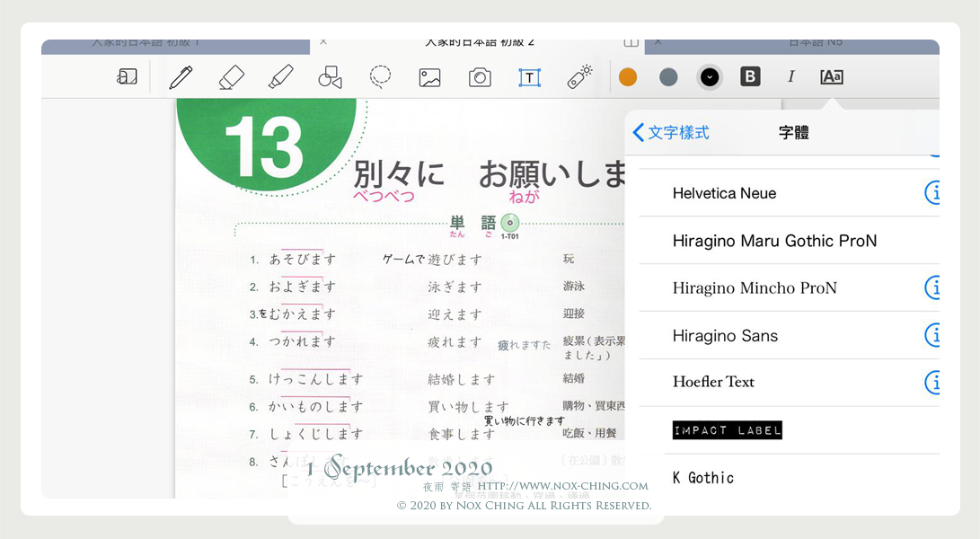This screenshot has width=980, height=539.
Task: Choose the Hiragino Sans font
Action: coord(789,336)
